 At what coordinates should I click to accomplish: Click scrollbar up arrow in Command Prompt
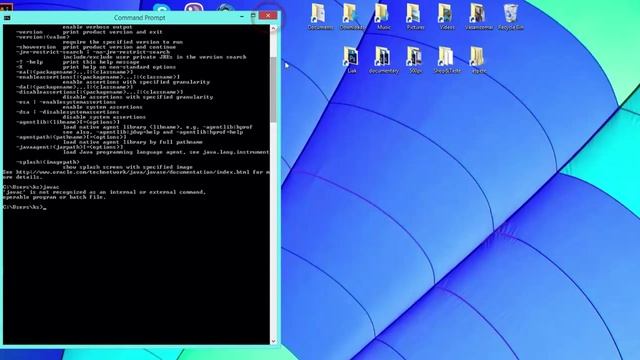(273, 28)
